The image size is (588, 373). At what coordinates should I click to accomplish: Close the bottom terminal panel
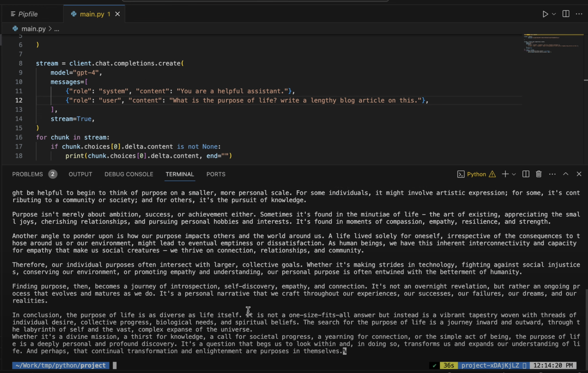coord(579,174)
